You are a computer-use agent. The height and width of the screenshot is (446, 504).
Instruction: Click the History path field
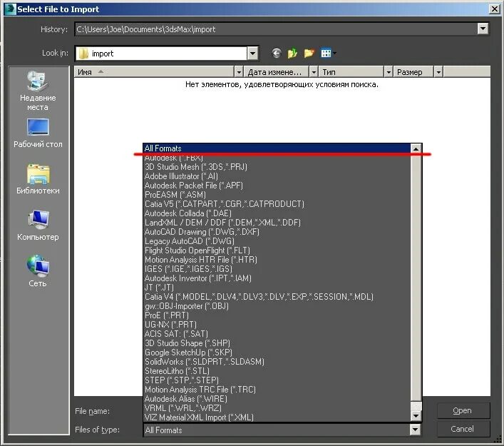pyautogui.click(x=276, y=29)
